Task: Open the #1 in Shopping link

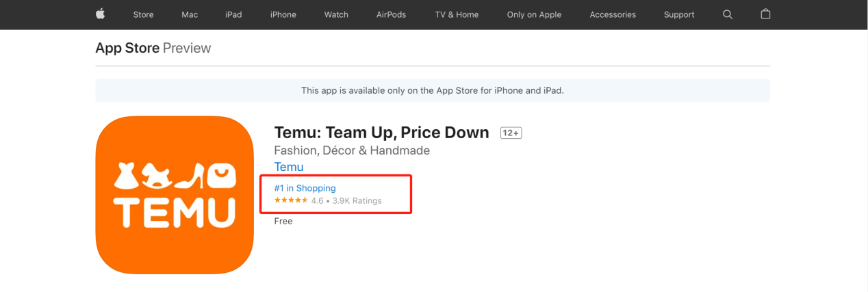Action: tap(305, 188)
